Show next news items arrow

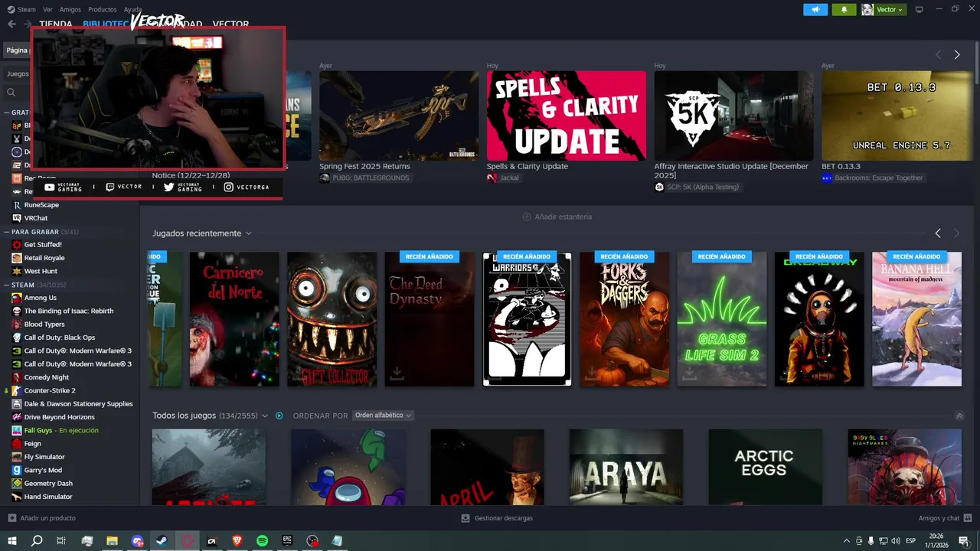click(x=956, y=54)
